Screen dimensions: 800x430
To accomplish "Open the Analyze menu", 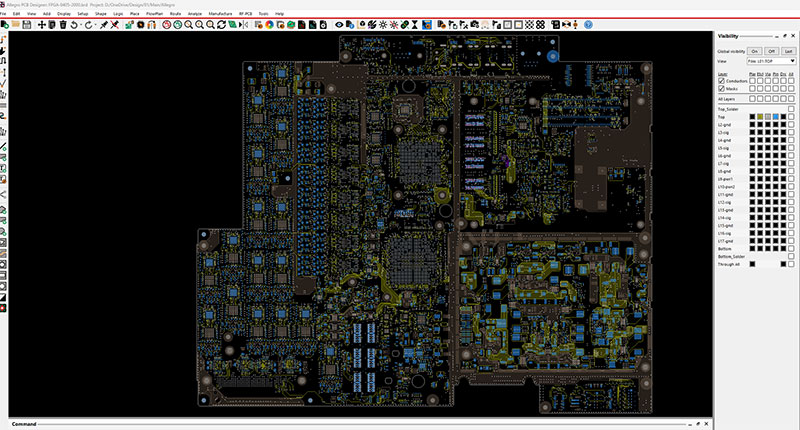I will [194, 14].
